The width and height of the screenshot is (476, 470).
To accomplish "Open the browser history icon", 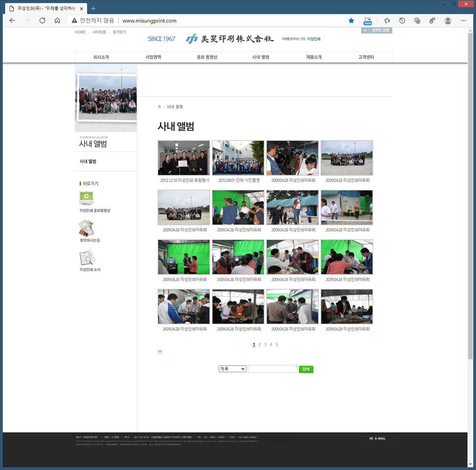I will click(402, 21).
